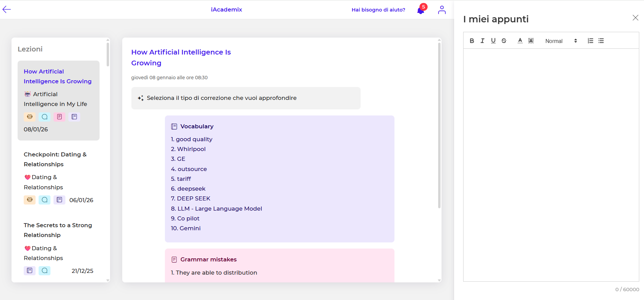This screenshot has height=300, width=644.
Task: Open the text color picker
Action: 520,41
